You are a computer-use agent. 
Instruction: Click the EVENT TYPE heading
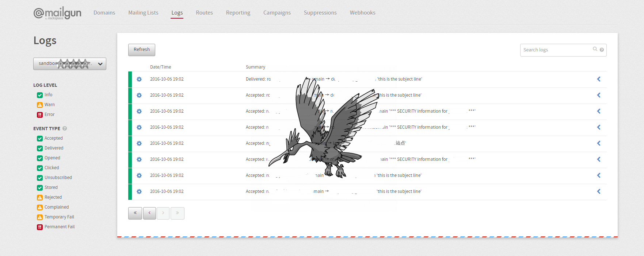(47, 129)
